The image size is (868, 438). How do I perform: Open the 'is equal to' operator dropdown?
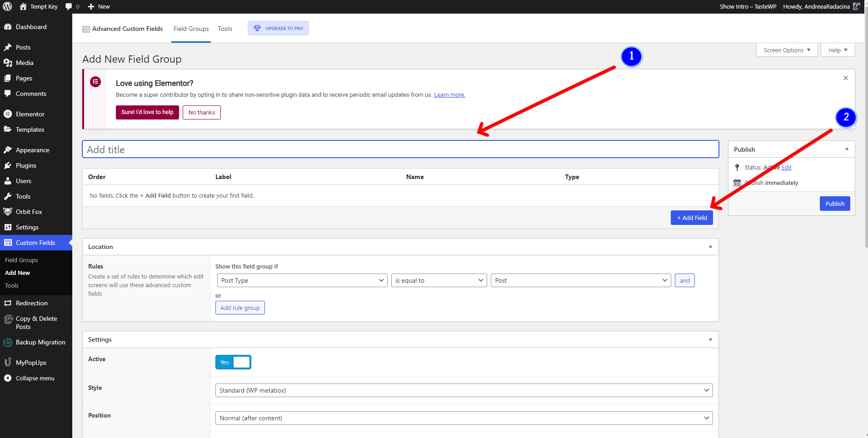(x=439, y=280)
